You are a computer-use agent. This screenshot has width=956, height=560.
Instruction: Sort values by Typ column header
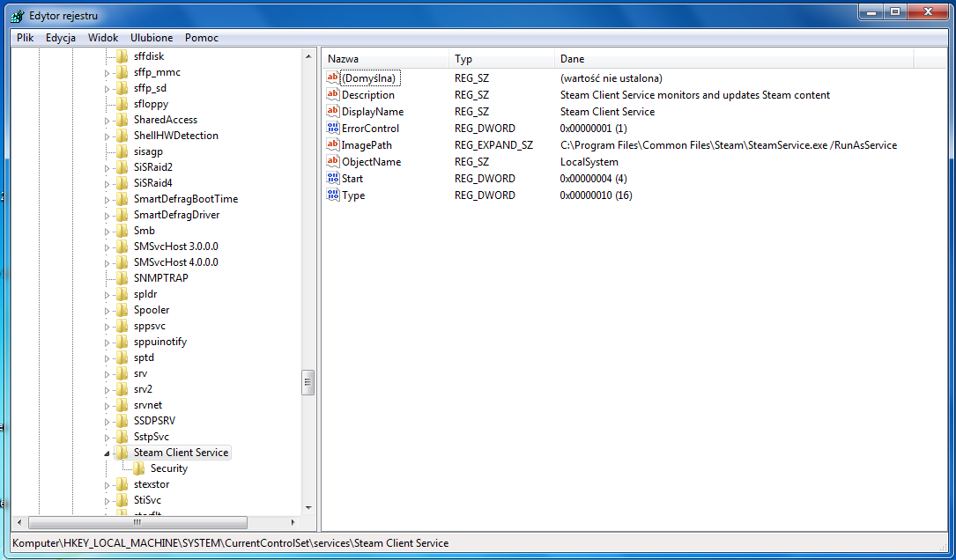point(501,59)
